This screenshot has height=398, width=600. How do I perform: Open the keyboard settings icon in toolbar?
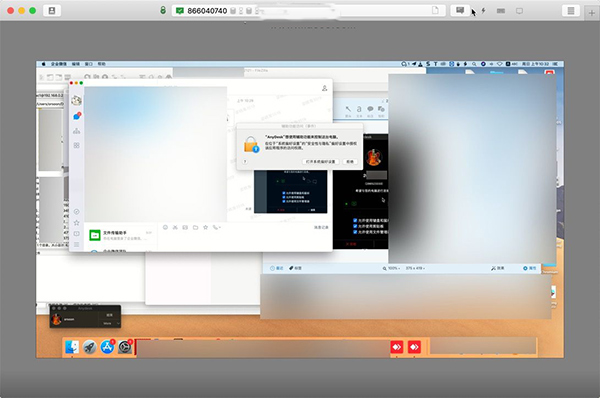(501, 11)
